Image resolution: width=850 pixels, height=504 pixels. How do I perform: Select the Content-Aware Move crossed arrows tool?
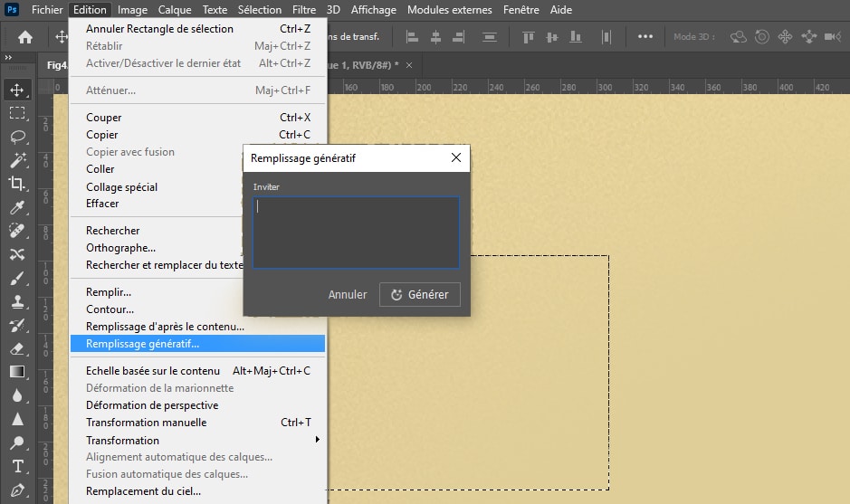pyautogui.click(x=17, y=254)
